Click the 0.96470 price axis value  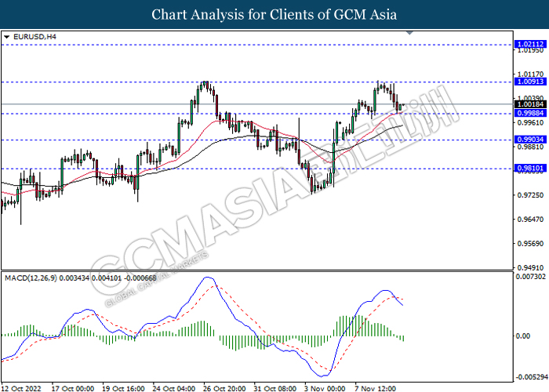530,220
